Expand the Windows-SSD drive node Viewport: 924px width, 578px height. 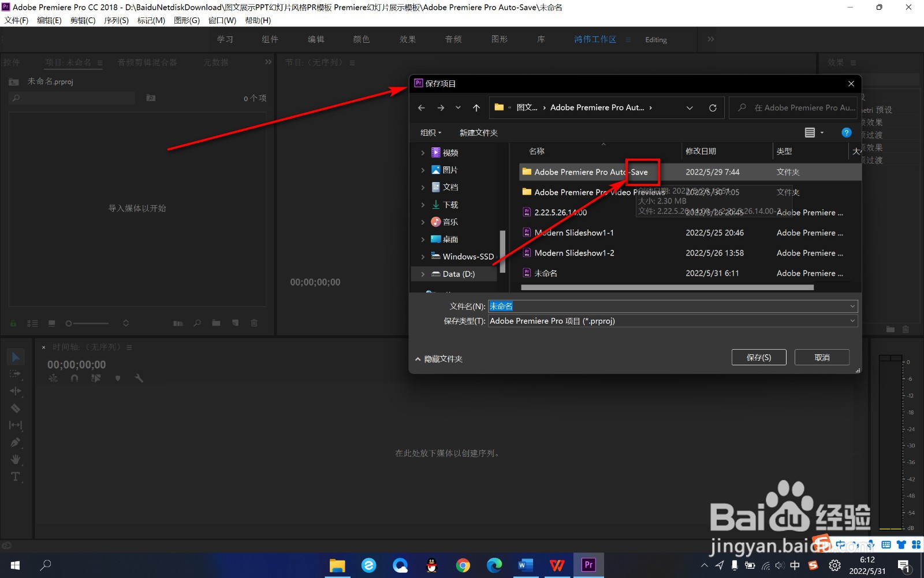point(423,257)
